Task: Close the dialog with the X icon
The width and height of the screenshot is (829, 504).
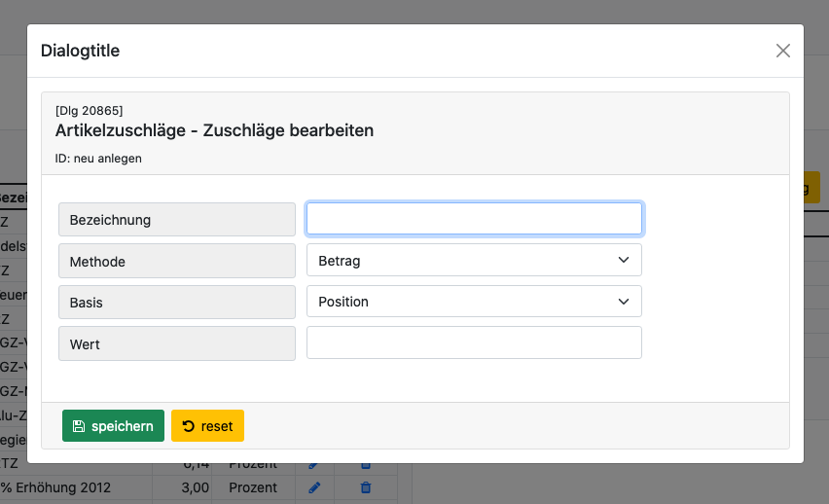Action: [782, 51]
